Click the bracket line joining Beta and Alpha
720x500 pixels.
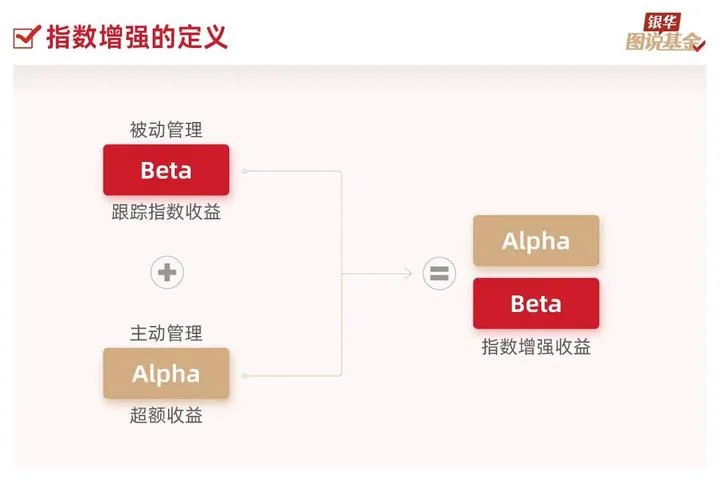pyautogui.click(x=341, y=274)
